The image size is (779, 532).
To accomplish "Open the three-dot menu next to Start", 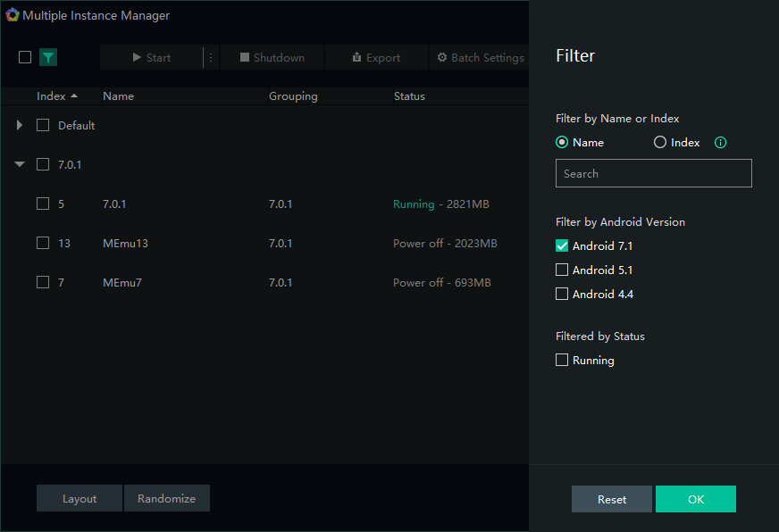I will point(211,58).
